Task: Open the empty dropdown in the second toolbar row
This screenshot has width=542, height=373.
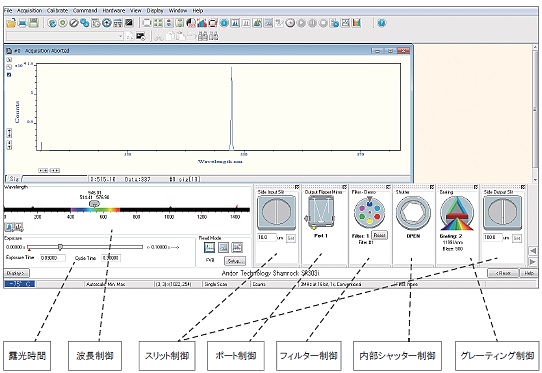Action: [65, 36]
